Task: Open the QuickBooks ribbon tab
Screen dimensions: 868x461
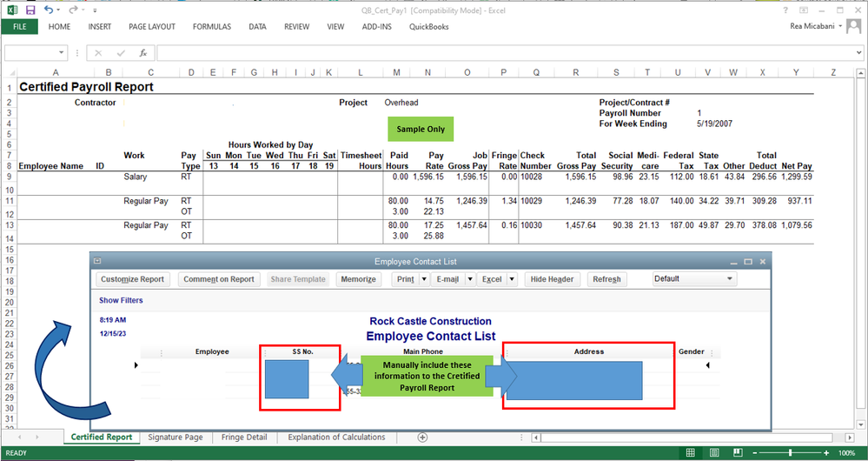Action: point(429,27)
